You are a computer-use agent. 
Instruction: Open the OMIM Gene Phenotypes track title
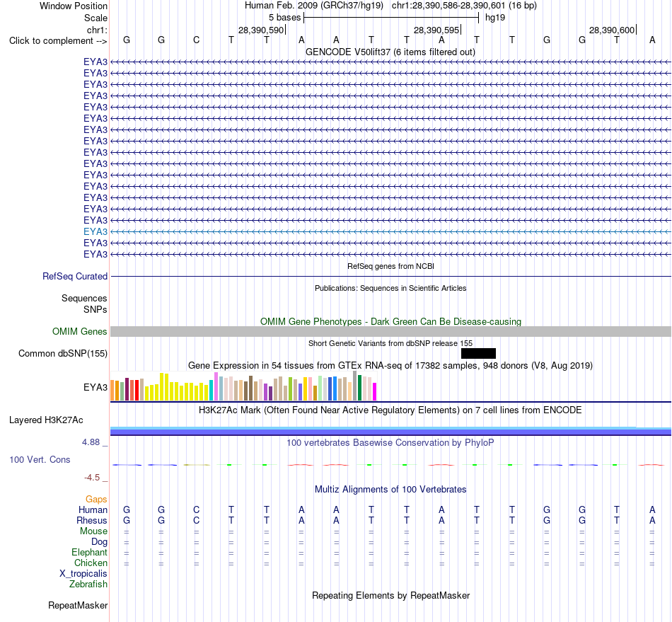pyautogui.click(x=390, y=321)
